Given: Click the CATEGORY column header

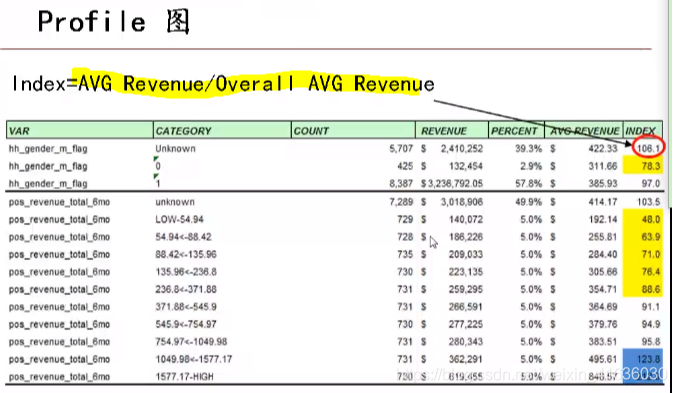Looking at the screenshot, I should [222, 130].
